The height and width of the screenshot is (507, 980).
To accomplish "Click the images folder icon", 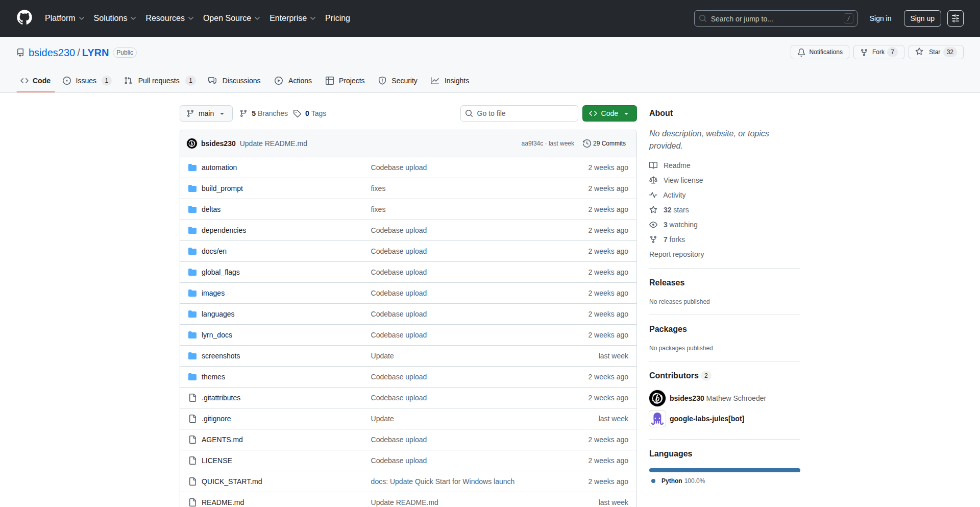I will (x=192, y=293).
